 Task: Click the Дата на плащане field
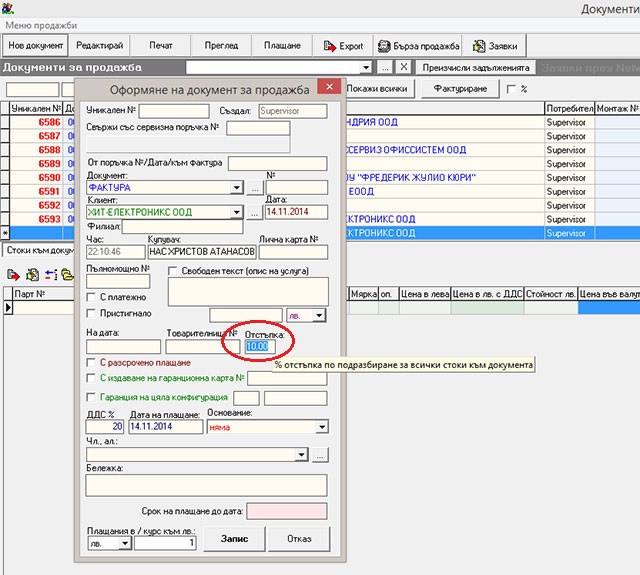click(166, 427)
